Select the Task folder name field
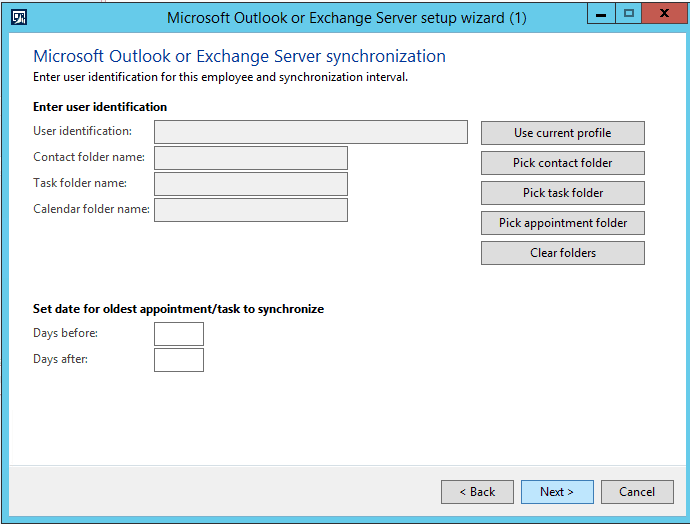690x524 pixels. [x=251, y=184]
